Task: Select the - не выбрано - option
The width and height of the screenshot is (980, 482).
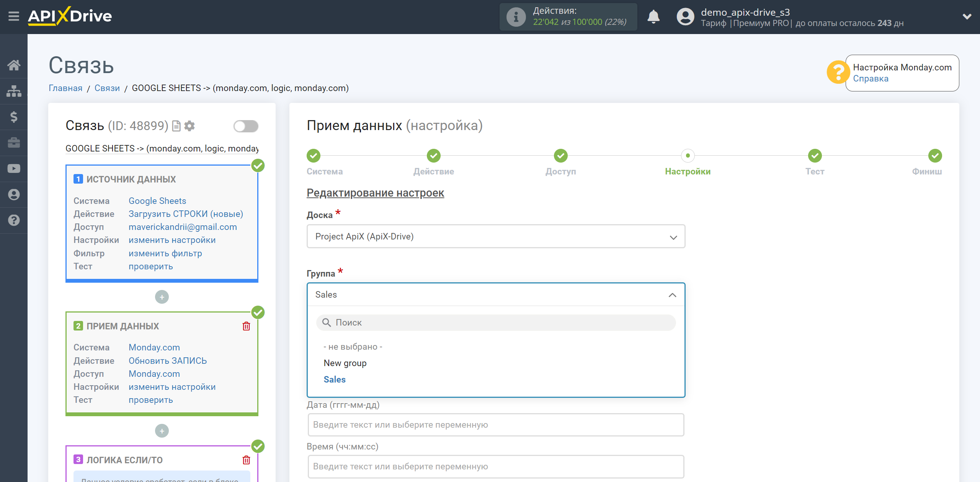Action: (353, 347)
